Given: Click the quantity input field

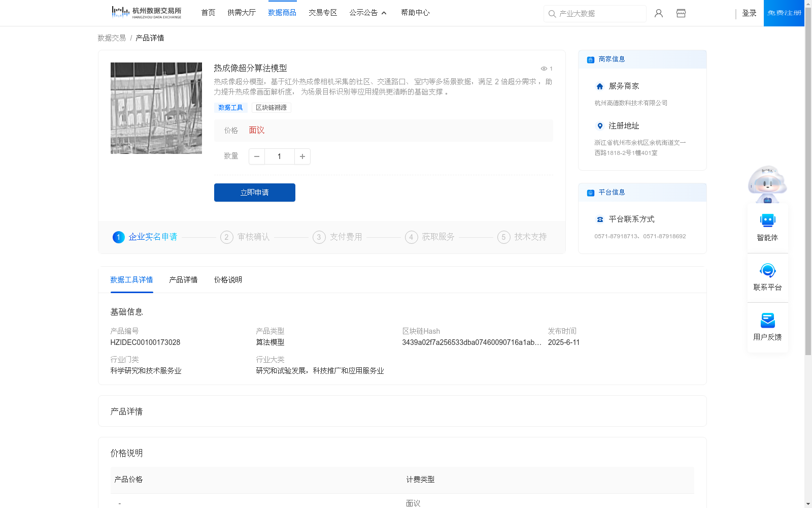Looking at the screenshot, I should click(x=279, y=156).
